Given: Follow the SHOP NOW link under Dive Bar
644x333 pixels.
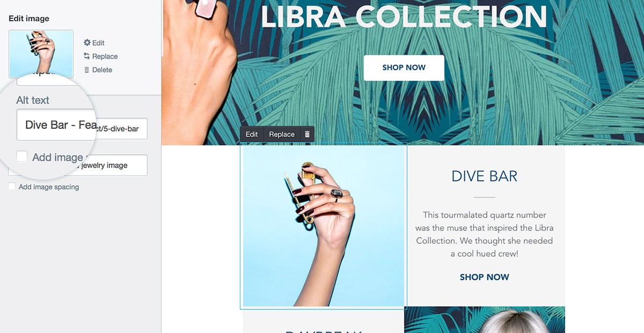Looking at the screenshot, I should pyautogui.click(x=484, y=277).
